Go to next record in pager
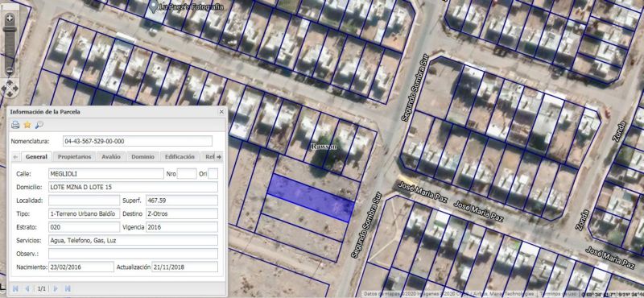Image resolution: width=644 pixels, height=298 pixels. [56, 288]
